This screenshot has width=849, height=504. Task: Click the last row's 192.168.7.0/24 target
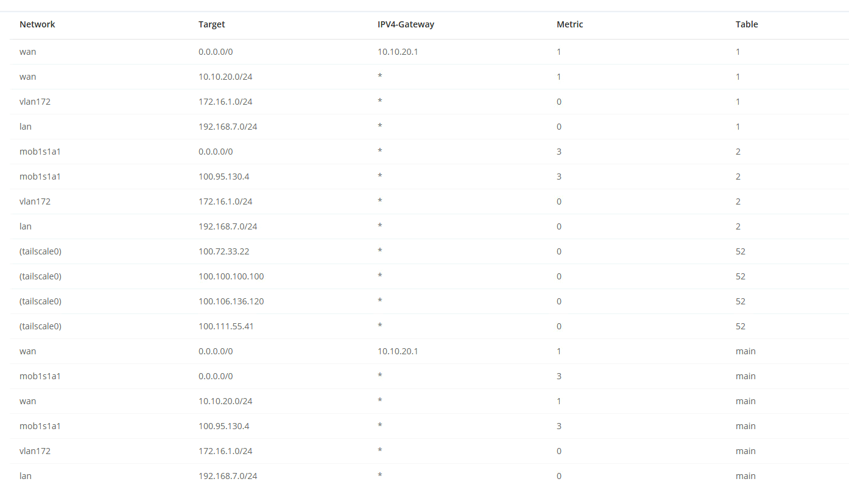coord(228,476)
